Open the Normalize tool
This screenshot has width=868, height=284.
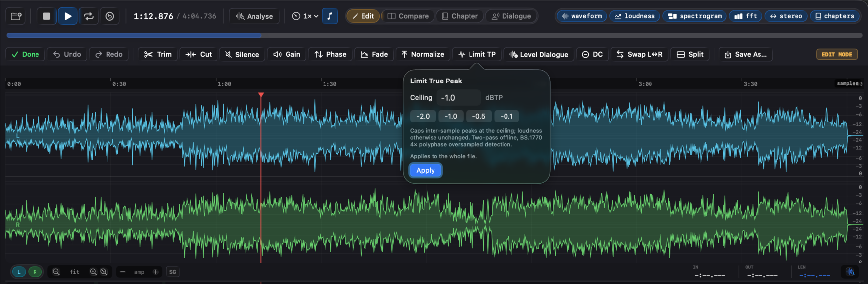click(423, 54)
